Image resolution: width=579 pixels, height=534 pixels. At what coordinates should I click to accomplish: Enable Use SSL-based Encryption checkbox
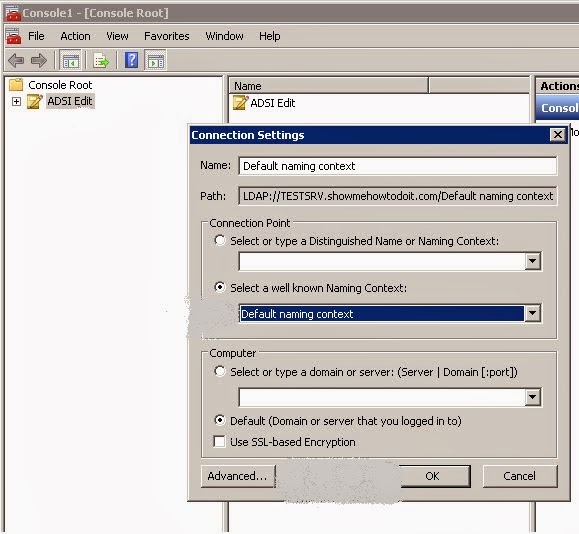point(219,441)
